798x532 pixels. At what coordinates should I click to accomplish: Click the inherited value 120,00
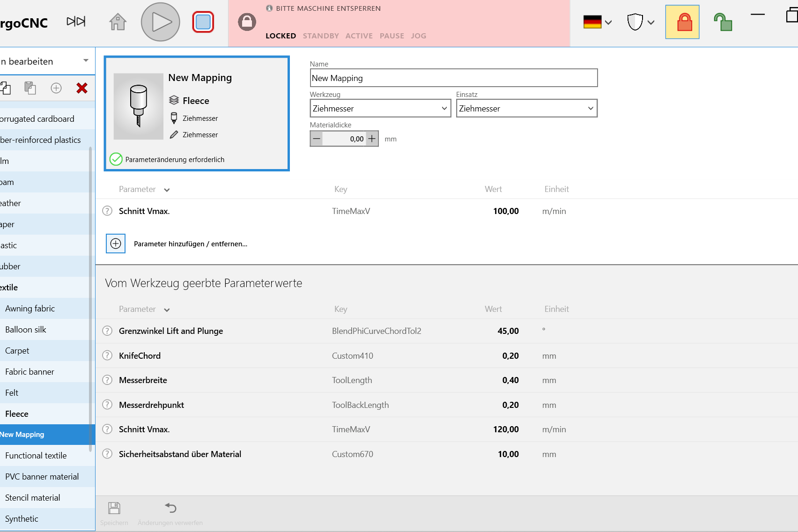[506, 429]
